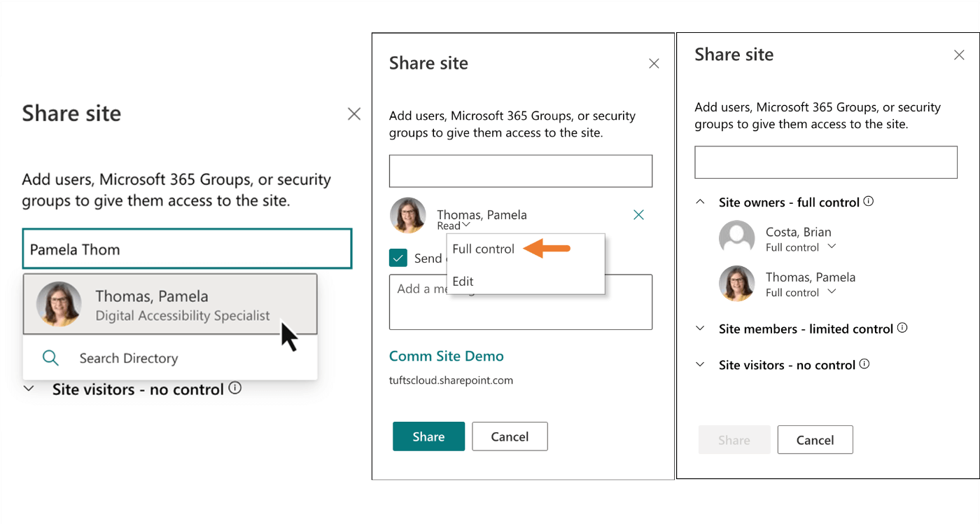Screen dimensions: 980x524
Task: Choose Full control from permission menu
Action: coord(484,249)
